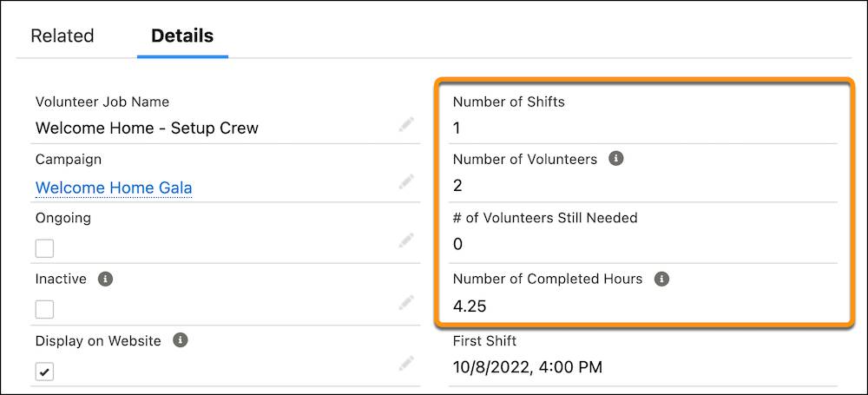This screenshot has width=868, height=395.
Task: Show info for Display on Website
Action: [180, 340]
